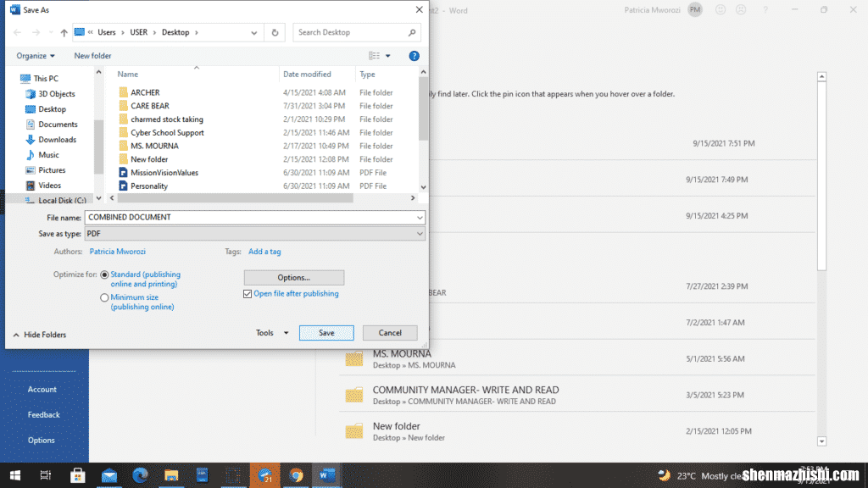Screen dimensions: 868x488
Task: Expand the File name dropdown
Action: (x=420, y=218)
